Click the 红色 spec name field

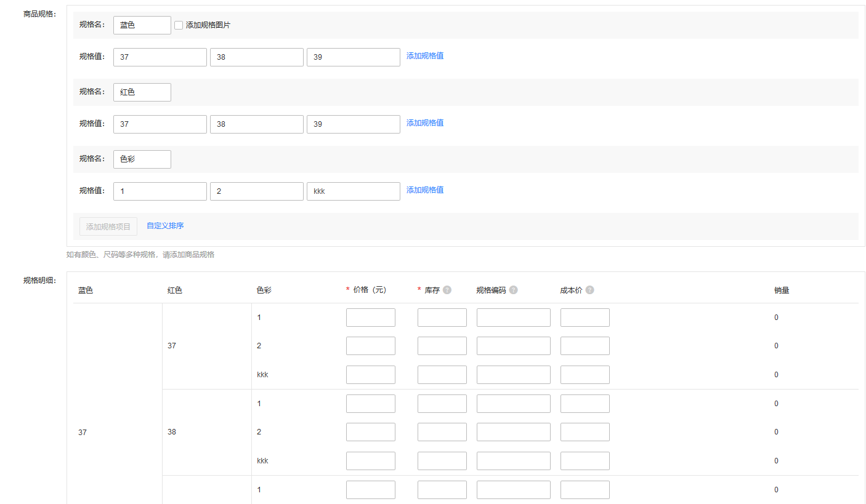coord(142,92)
